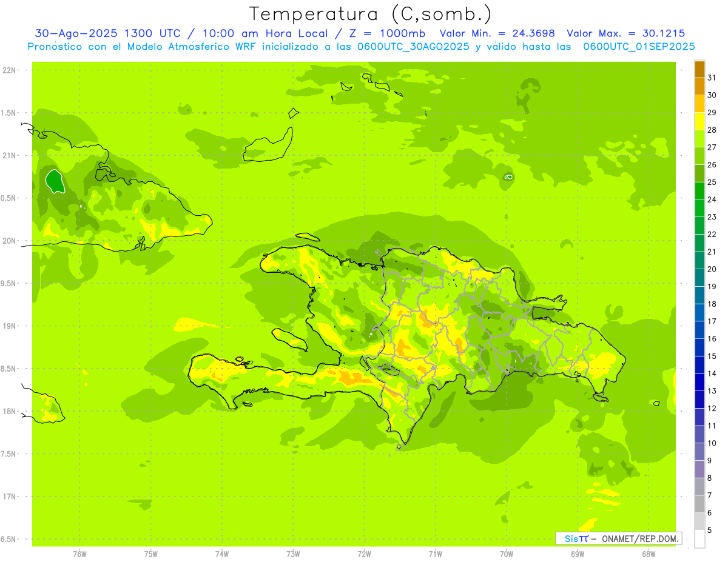Click the '75W' longitude label
Viewport: 728px width, 562px height.
pos(150,554)
